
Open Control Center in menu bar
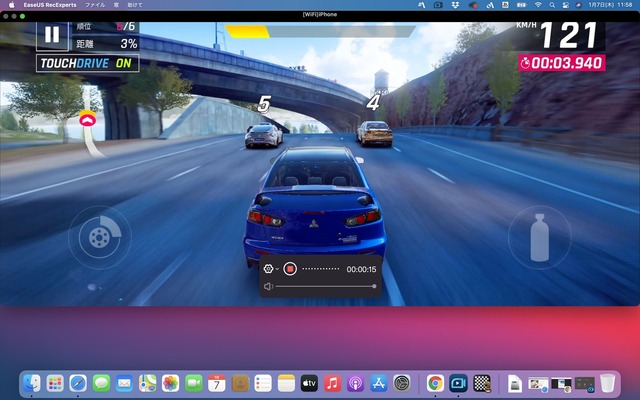(565, 5)
